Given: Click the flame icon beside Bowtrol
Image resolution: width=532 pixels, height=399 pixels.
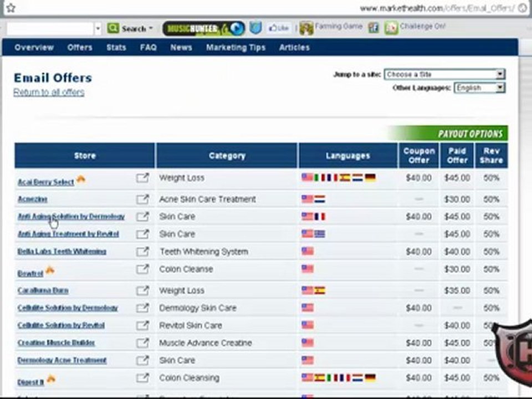Looking at the screenshot, I should (50, 270).
